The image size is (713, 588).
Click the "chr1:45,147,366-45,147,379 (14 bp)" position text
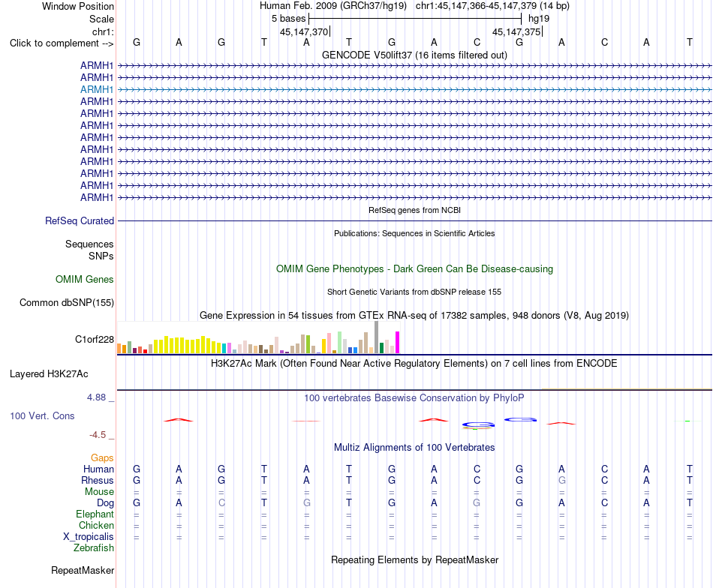[492, 6]
